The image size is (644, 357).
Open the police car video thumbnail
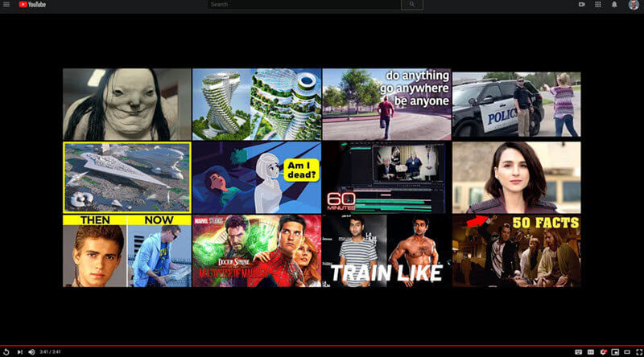coord(516,105)
